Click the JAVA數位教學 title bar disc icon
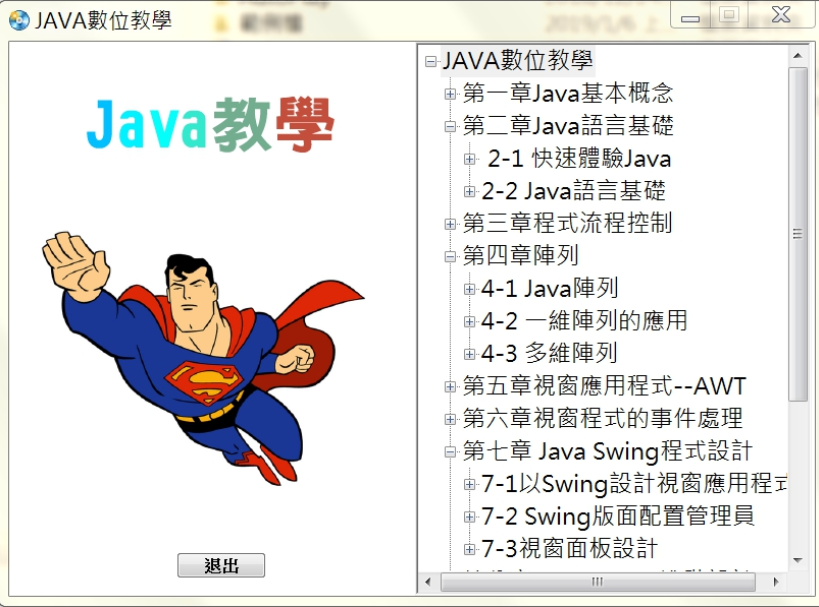The height and width of the screenshot is (607, 819). point(19,20)
